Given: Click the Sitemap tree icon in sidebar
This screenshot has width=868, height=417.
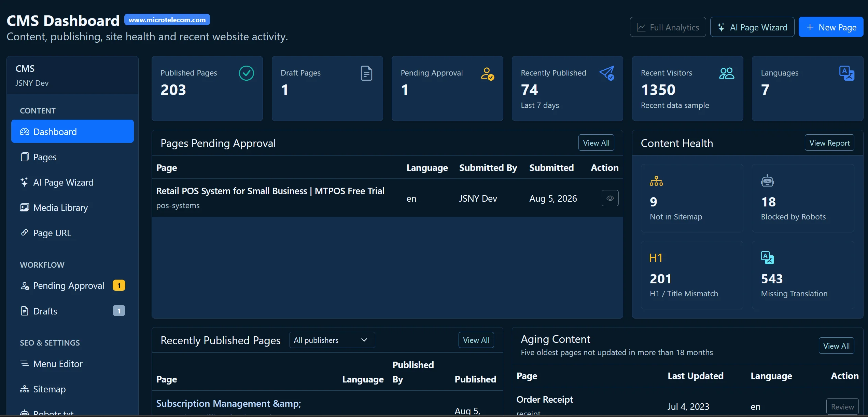Looking at the screenshot, I should click(25, 389).
